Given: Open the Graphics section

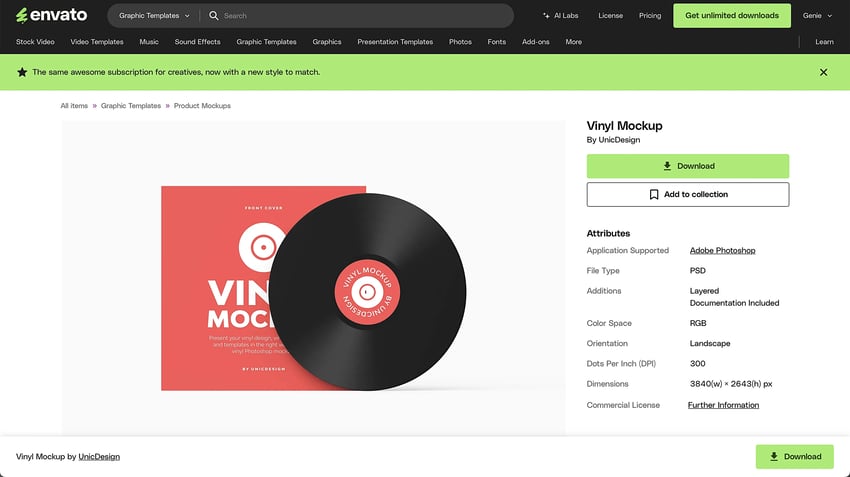Looking at the screenshot, I should click(x=327, y=42).
